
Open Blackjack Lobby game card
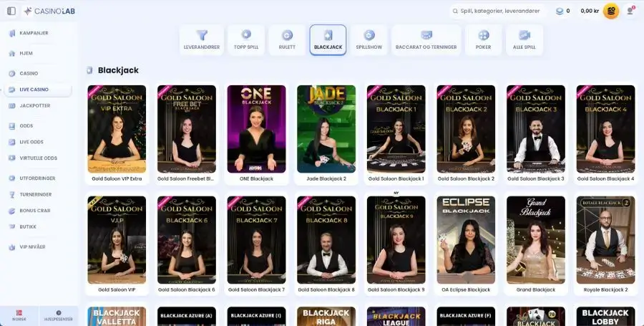point(605,316)
